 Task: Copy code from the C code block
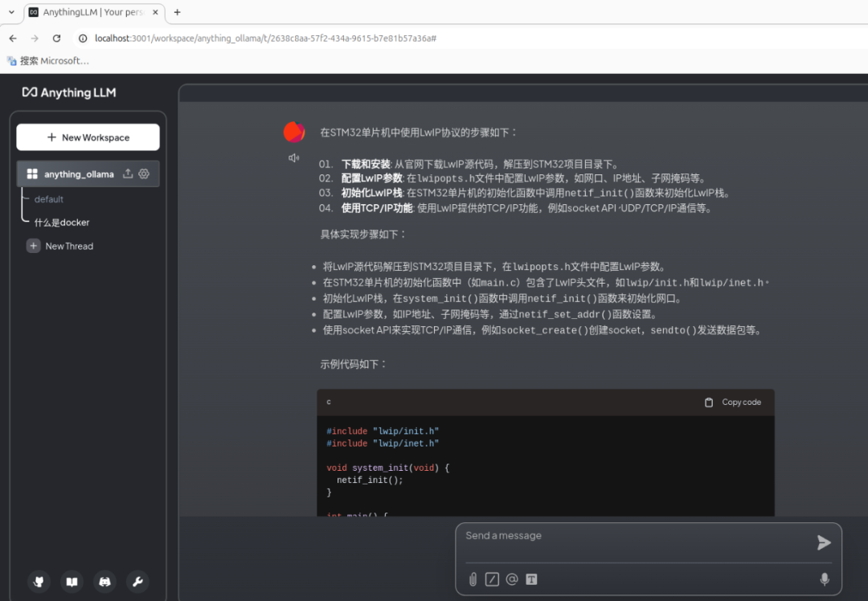pyautogui.click(x=733, y=403)
